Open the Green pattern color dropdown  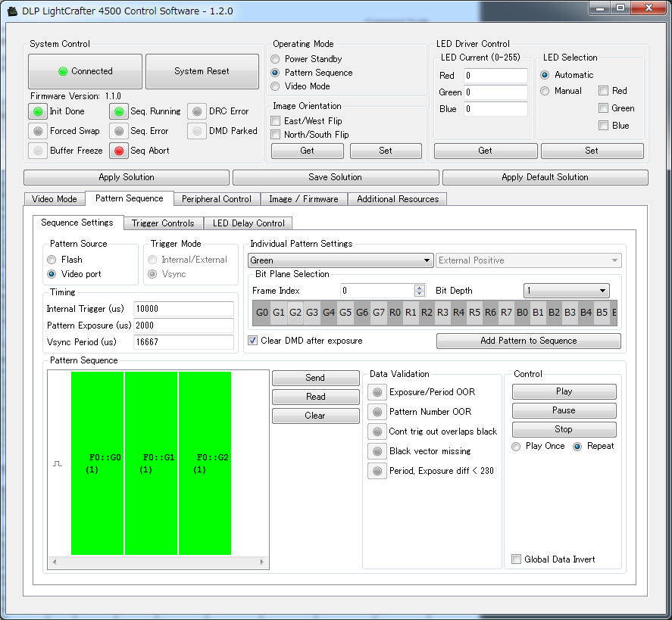[x=340, y=260]
